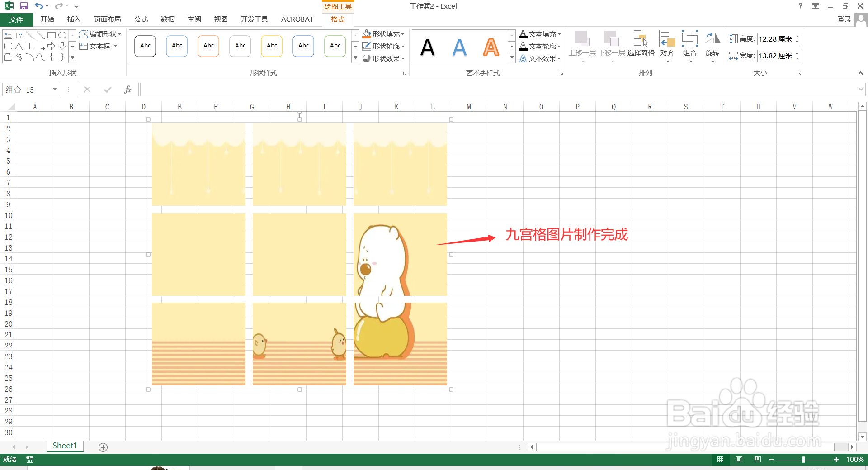Choose the black WordArt A style

click(x=428, y=47)
